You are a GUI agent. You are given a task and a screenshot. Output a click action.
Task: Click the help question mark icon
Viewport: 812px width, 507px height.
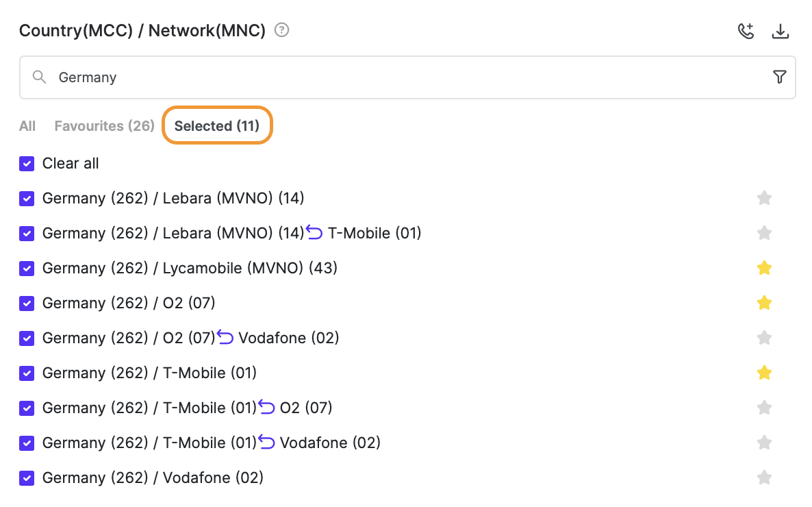click(281, 30)
